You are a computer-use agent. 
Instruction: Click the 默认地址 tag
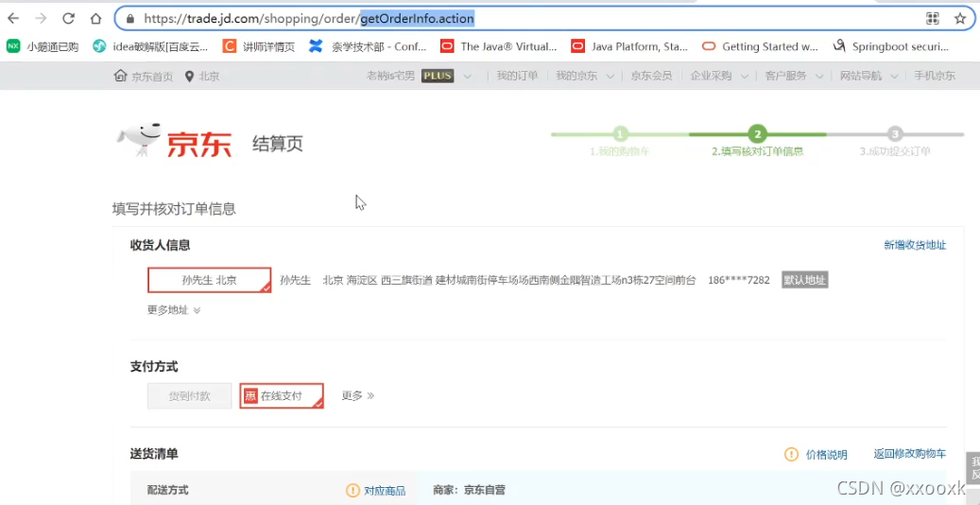[805, 280]
